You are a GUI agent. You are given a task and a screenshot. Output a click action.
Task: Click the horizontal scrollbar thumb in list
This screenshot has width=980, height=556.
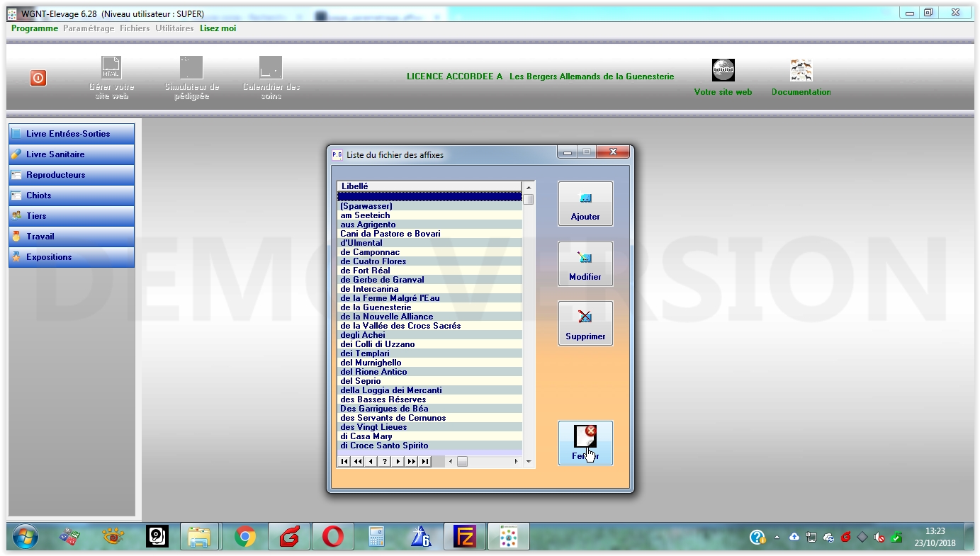462,462
